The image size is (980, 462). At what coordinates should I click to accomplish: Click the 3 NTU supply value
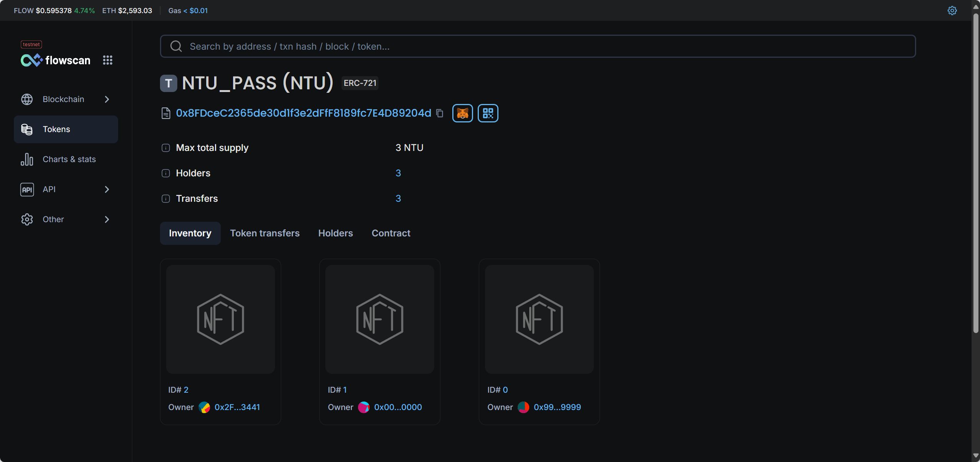(x=409, y=148)
